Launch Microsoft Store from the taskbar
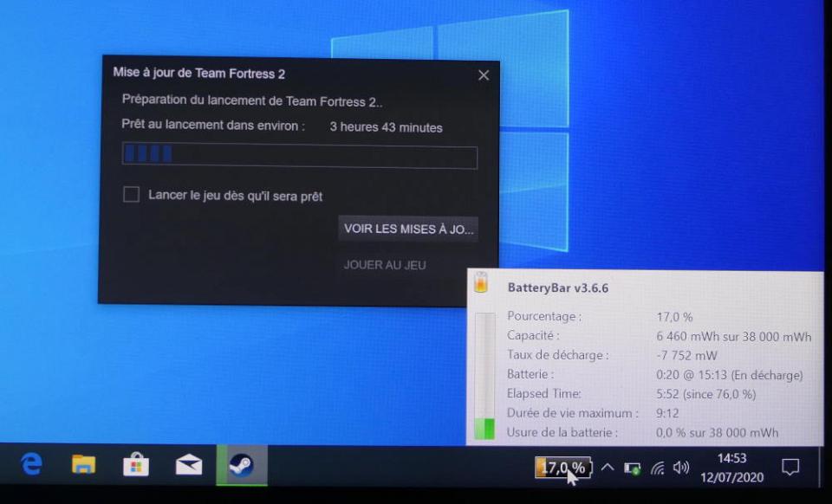Screen dimensions: 832x504 pyautogui.click(x=136, y=465)
